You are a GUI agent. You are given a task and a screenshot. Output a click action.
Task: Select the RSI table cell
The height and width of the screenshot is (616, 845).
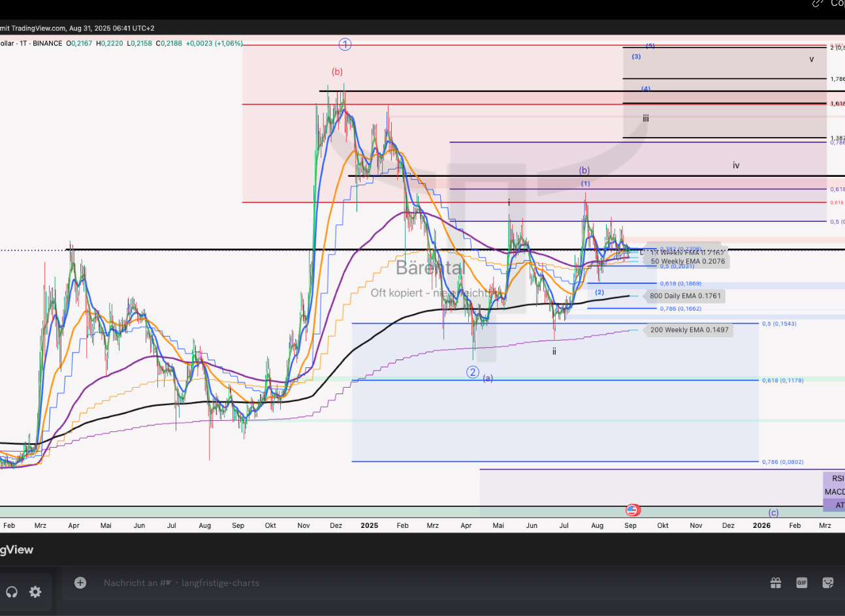point(835,478)
